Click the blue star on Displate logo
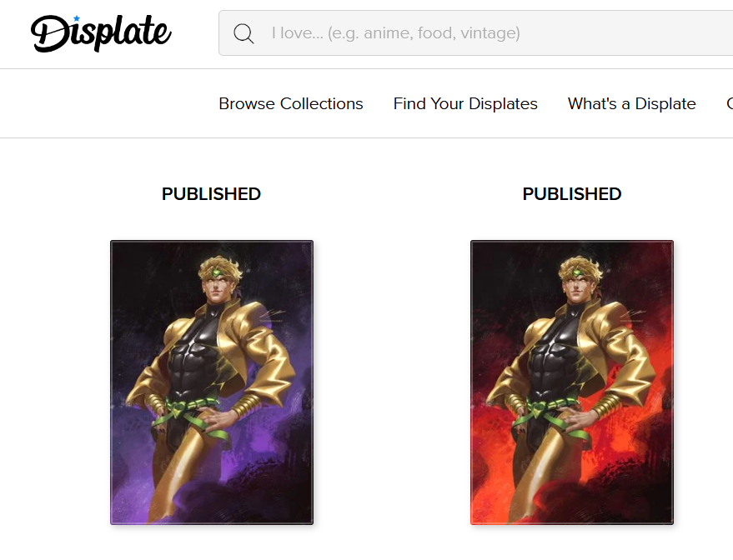Viewport: 733px width, 560px height. (x=77, y=18)
